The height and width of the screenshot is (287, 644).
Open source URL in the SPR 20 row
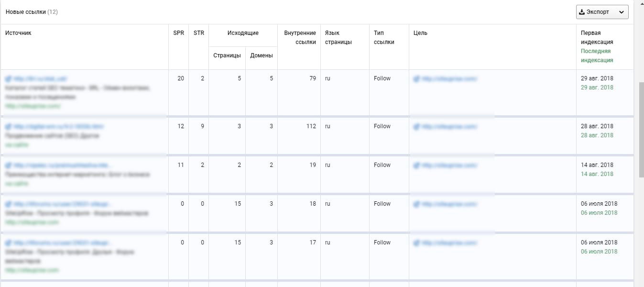(x=40, y=78)
